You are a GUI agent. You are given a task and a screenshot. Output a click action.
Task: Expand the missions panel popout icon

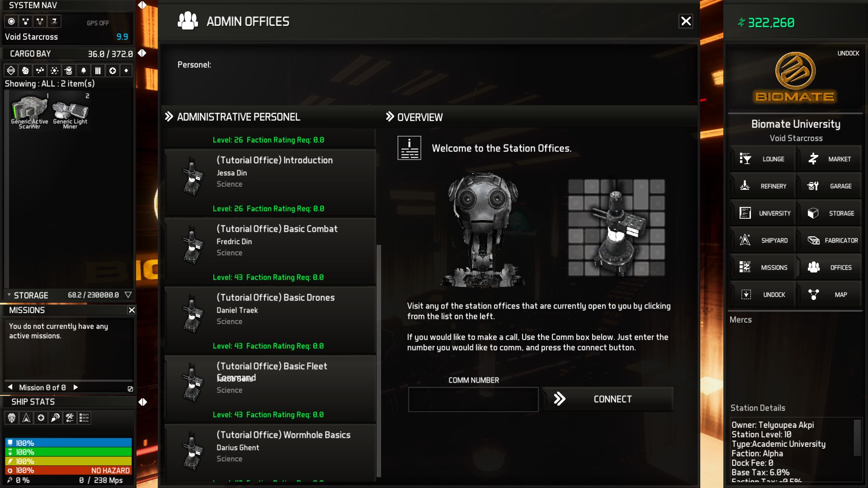tap(130, 389)
